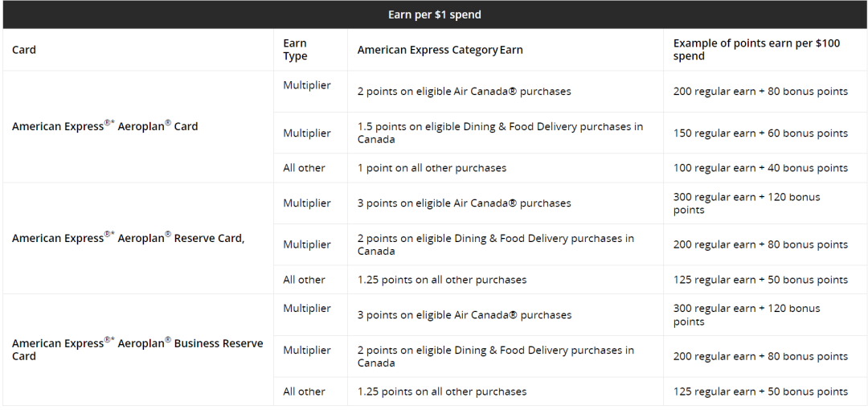The height and width of the screenshot is (410, 868).
Task: Click the American Express Aeroplan Card name
Action: [x=104, y=126]
